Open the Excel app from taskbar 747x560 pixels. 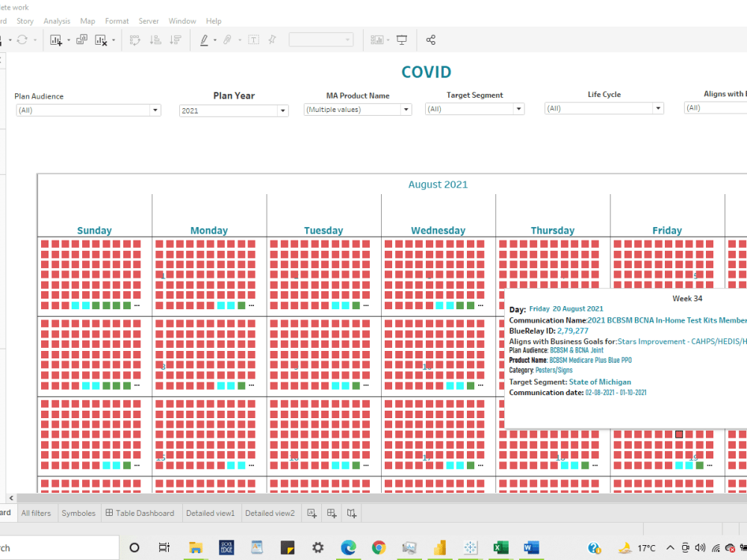click(x=500, y=547)
